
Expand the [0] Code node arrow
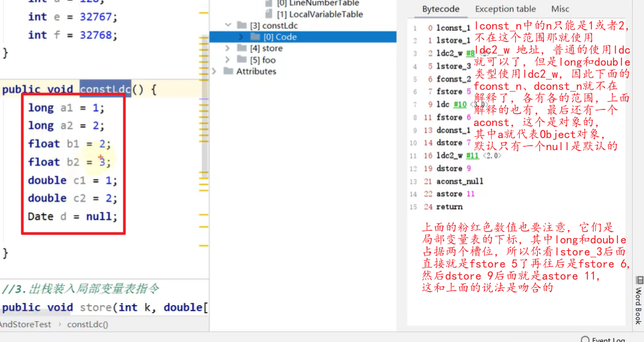(x=241, y=37)
